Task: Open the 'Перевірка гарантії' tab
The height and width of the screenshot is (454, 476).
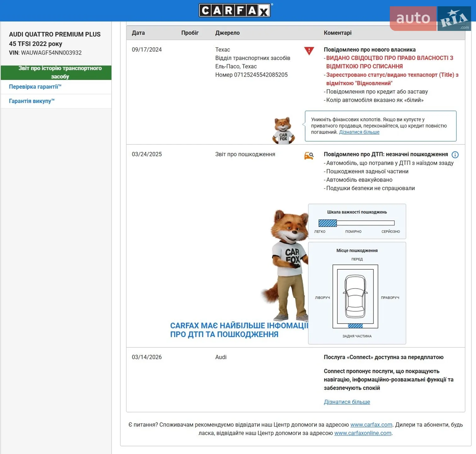Action: (x=35, y=87)
